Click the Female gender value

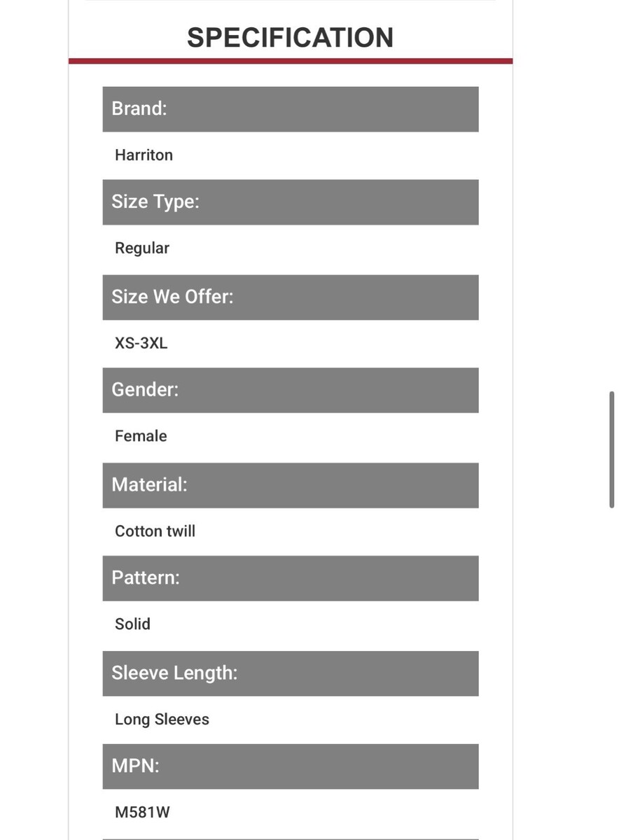tap(141, 436)
